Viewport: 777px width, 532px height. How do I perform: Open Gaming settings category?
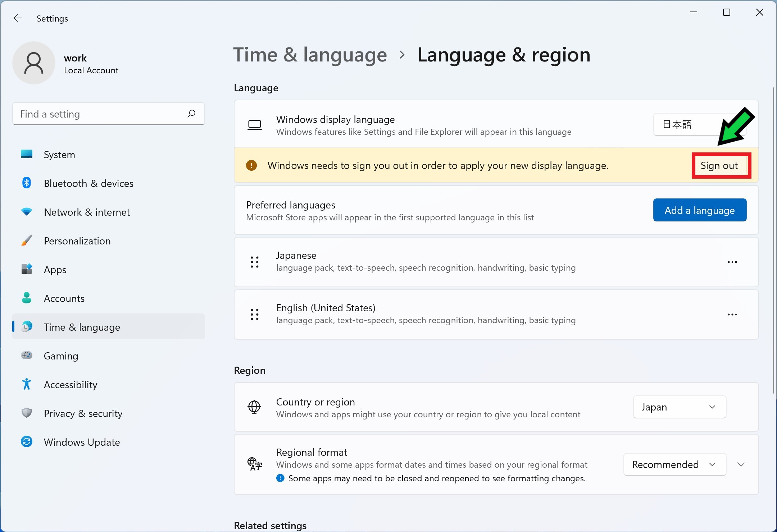coord(109,356)
